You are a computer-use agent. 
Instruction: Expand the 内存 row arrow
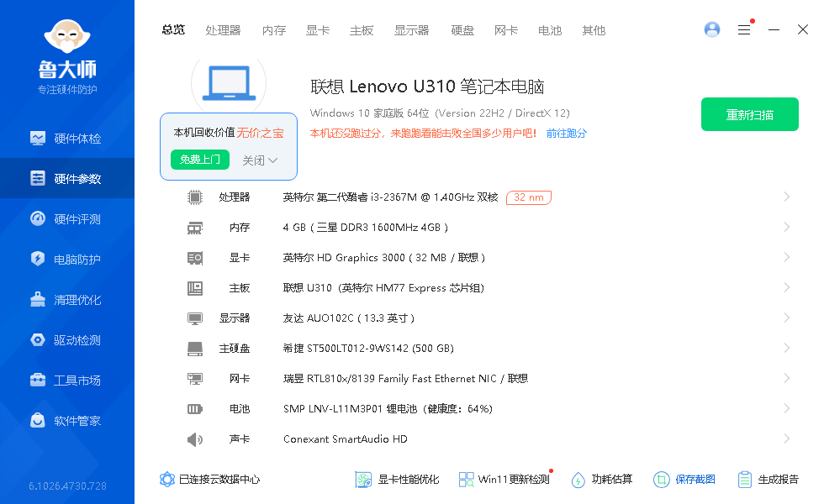point(787,227)
